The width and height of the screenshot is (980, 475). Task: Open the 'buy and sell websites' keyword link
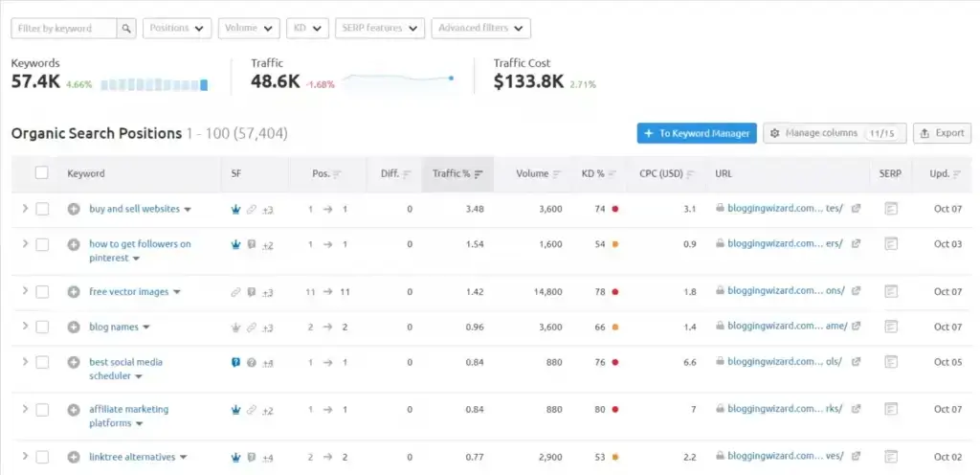134,209
